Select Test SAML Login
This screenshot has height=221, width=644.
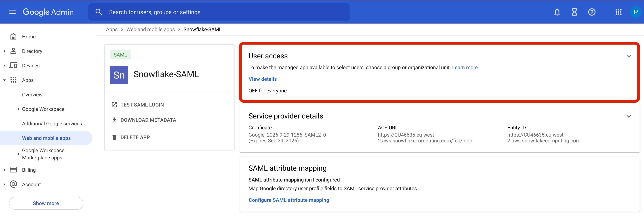(x=142, y=105)
